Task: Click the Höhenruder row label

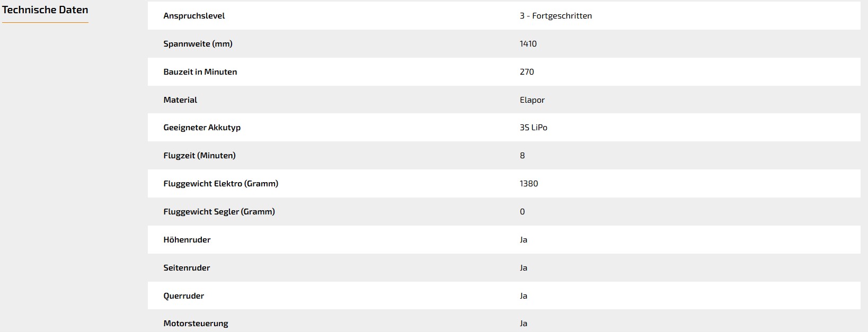Action: 187,240
